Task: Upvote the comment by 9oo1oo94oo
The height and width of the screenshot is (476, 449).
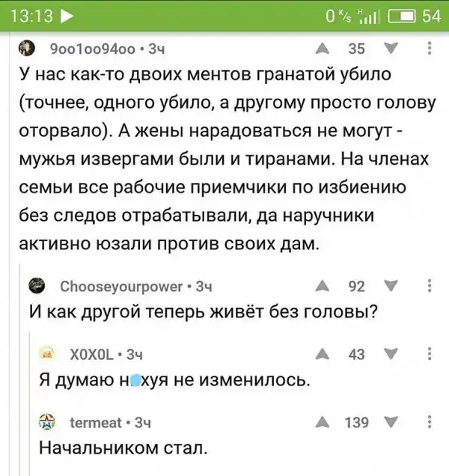Action: pos(323,49)
